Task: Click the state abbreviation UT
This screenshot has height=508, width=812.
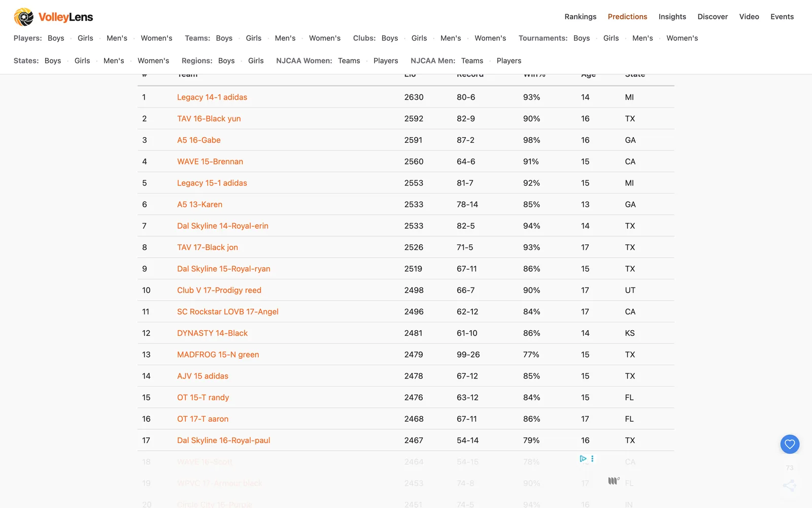Action: 630,290
